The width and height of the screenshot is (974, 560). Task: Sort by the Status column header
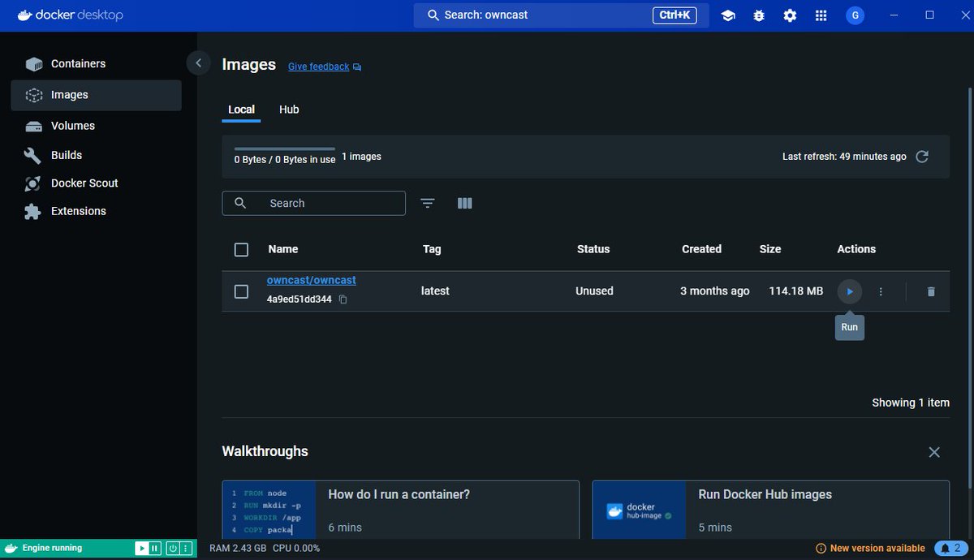[593, 249]
